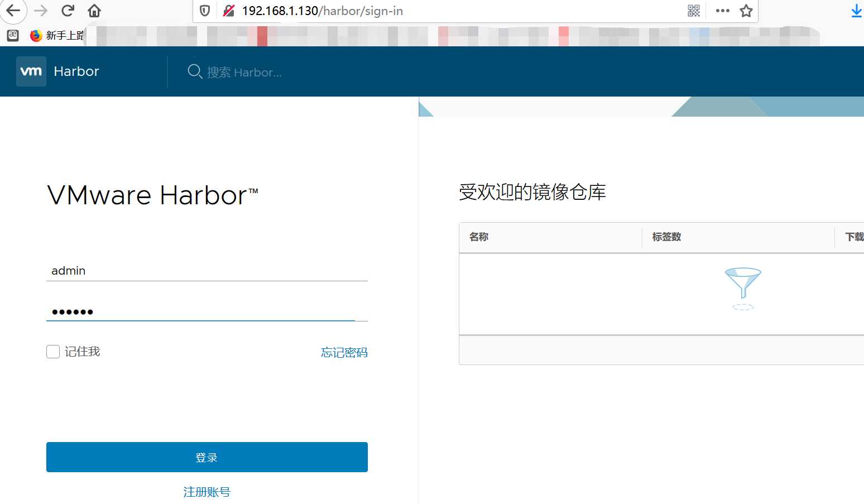The image size is (864, 504).
Task: Sort by the 名称 column header
Action: point(478,237)
